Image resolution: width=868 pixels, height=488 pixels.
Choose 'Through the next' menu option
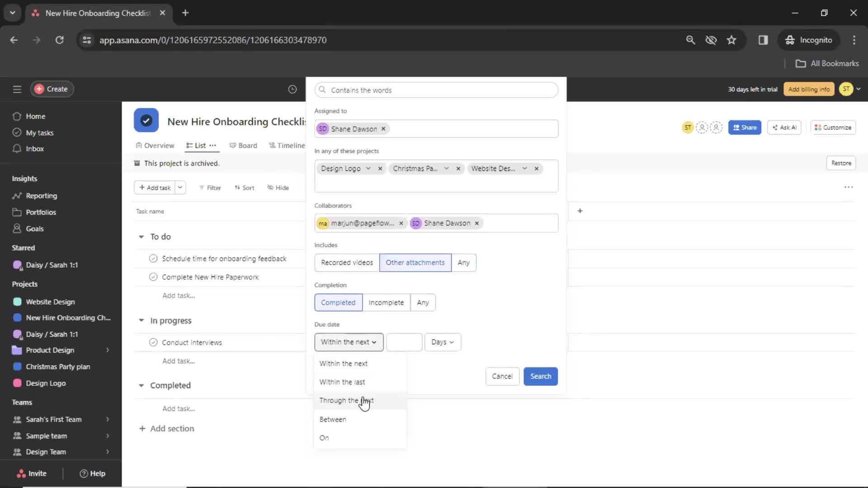(360, 401)
